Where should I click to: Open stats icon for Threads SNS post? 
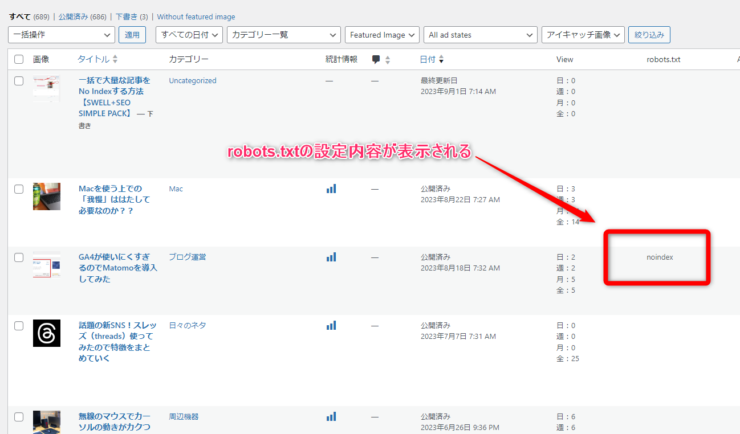click(x=331, y=326)
